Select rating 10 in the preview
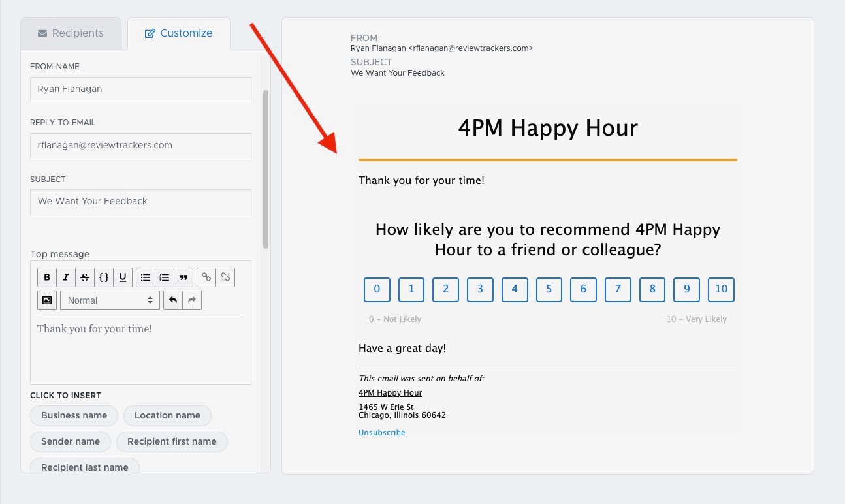This screenshot has height=504, width=845. pyautogui.click(x=721, y=289)
